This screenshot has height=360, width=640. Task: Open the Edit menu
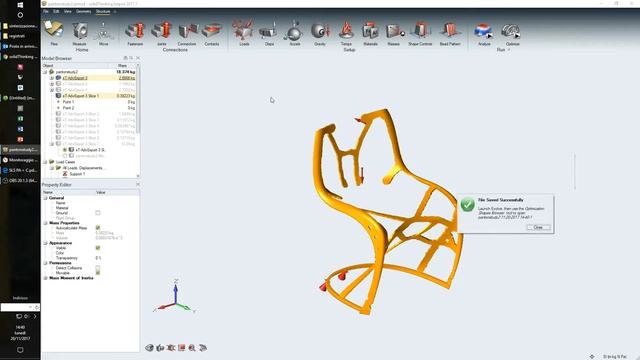56,11
